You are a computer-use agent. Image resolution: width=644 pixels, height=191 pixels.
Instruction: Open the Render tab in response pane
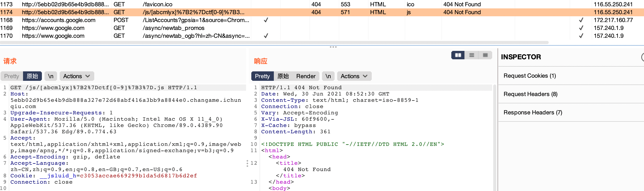click(x=306, y=76)
